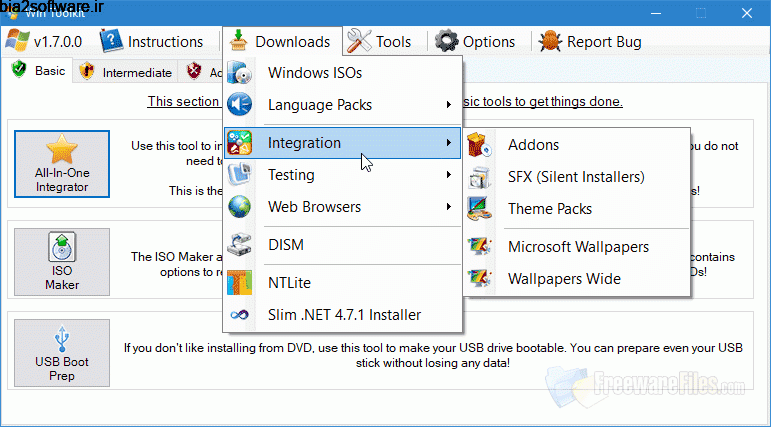
Task: Expand the Testing submenu arrow
Action: pyautogui.click(x=448, y=175)
